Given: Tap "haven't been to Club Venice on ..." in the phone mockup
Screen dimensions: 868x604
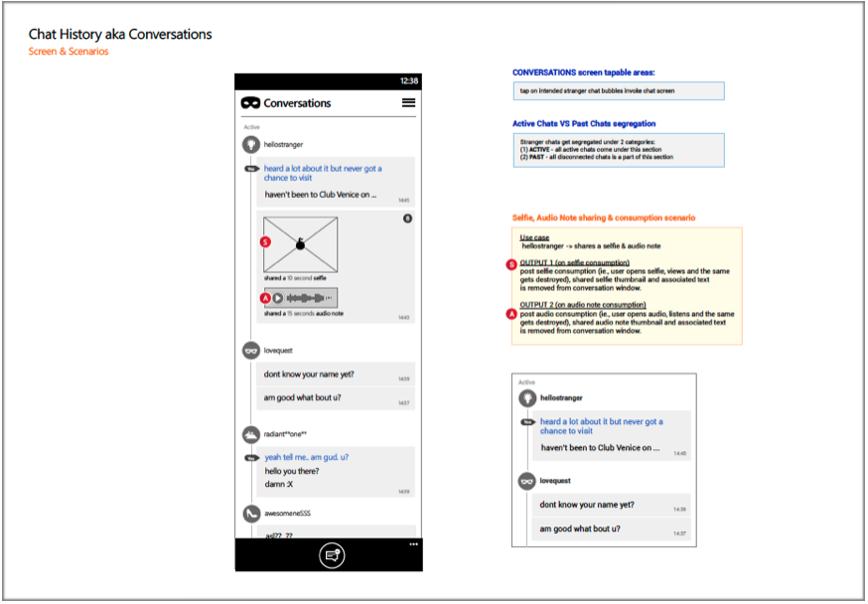Looking at the screenshot, I should tap(321, 195).
